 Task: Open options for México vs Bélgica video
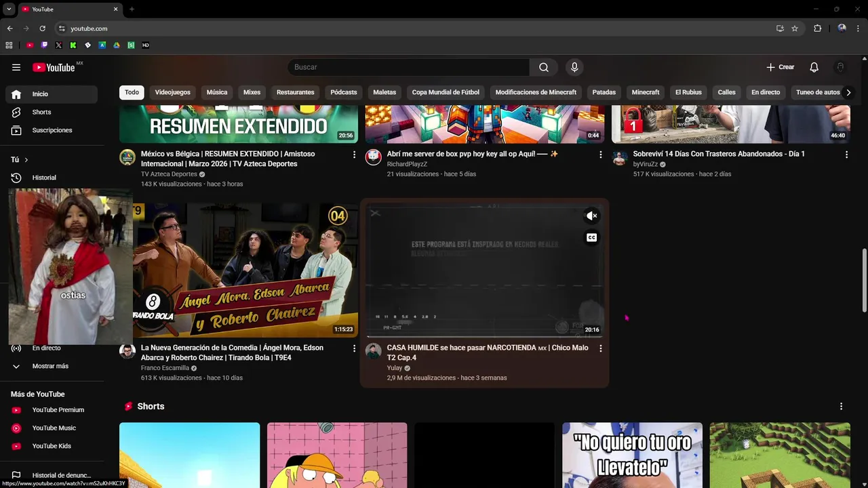point(354,155)
